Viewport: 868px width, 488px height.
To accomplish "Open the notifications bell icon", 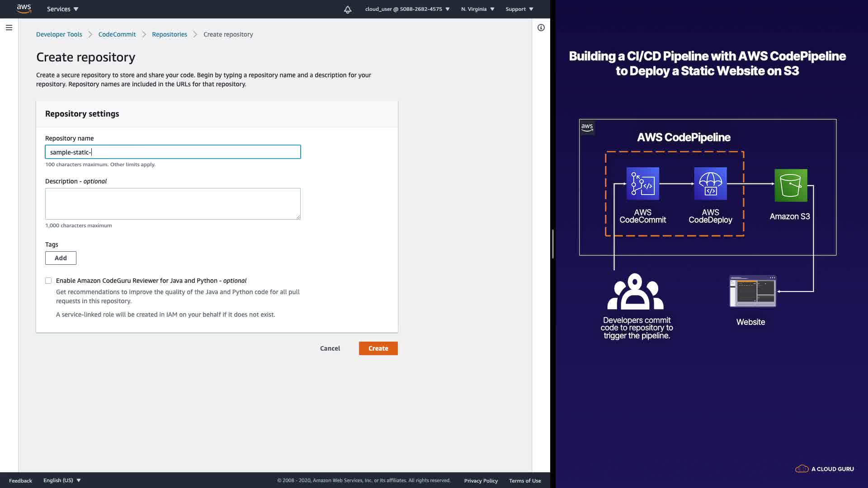I will click(x=348, y=9).
